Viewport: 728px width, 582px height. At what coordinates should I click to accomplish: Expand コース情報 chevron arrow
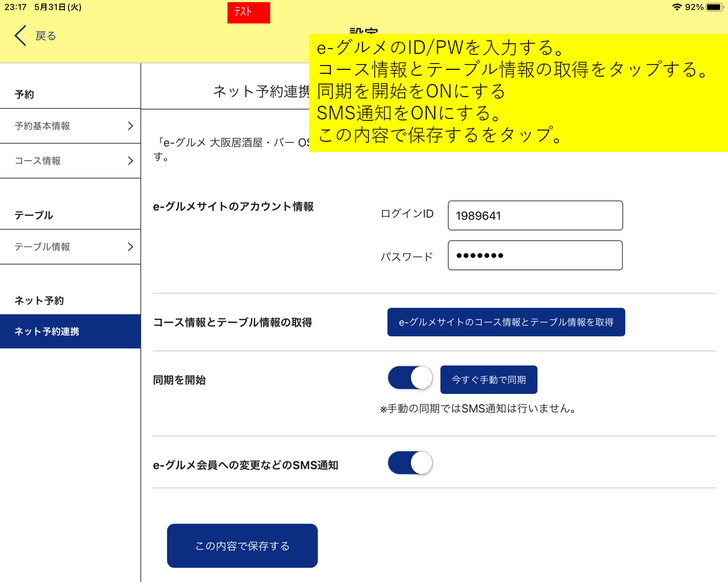130,161
